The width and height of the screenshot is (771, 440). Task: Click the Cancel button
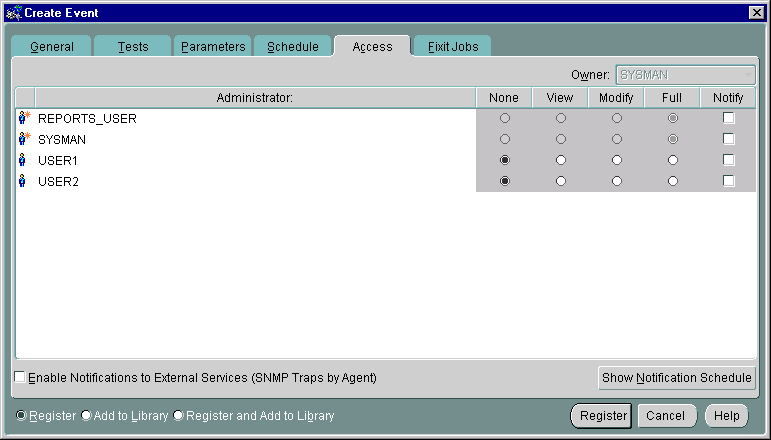coord(665,415)
